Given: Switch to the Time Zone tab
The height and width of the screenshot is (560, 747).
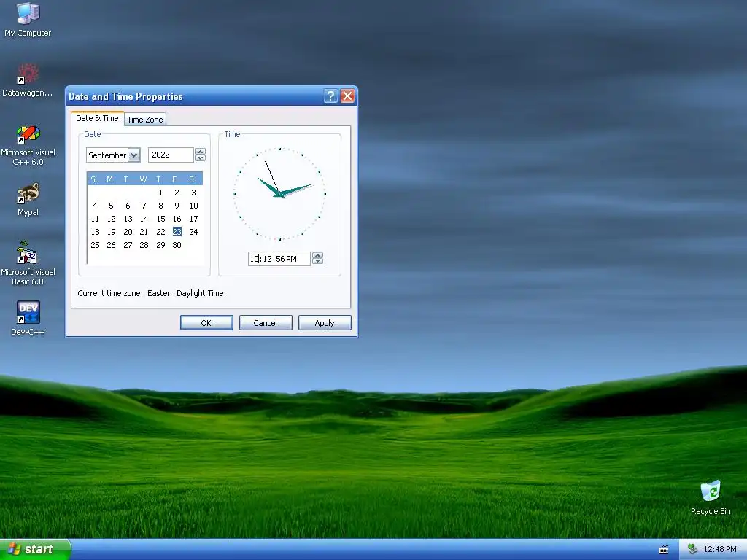Looking at the screenshot, I should [x=145, y=120].
